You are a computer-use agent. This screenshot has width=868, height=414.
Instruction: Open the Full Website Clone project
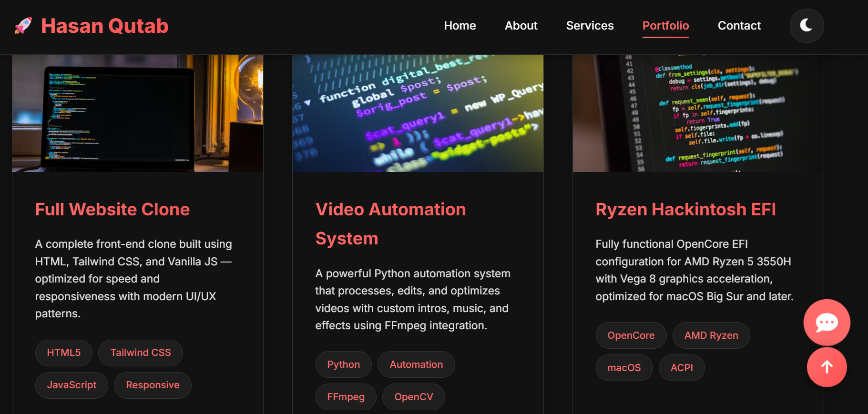tap(112, 210)
